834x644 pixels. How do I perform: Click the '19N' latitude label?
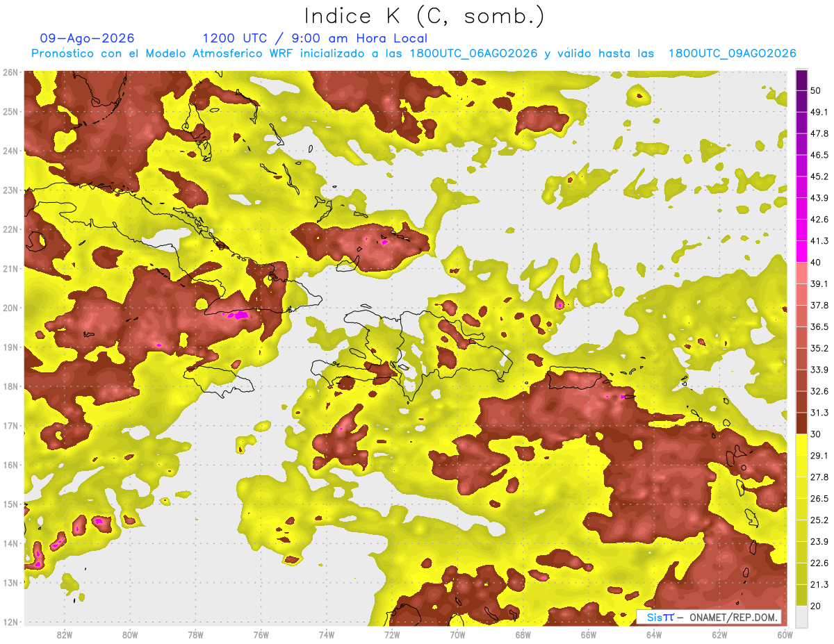tap(10, 347)
